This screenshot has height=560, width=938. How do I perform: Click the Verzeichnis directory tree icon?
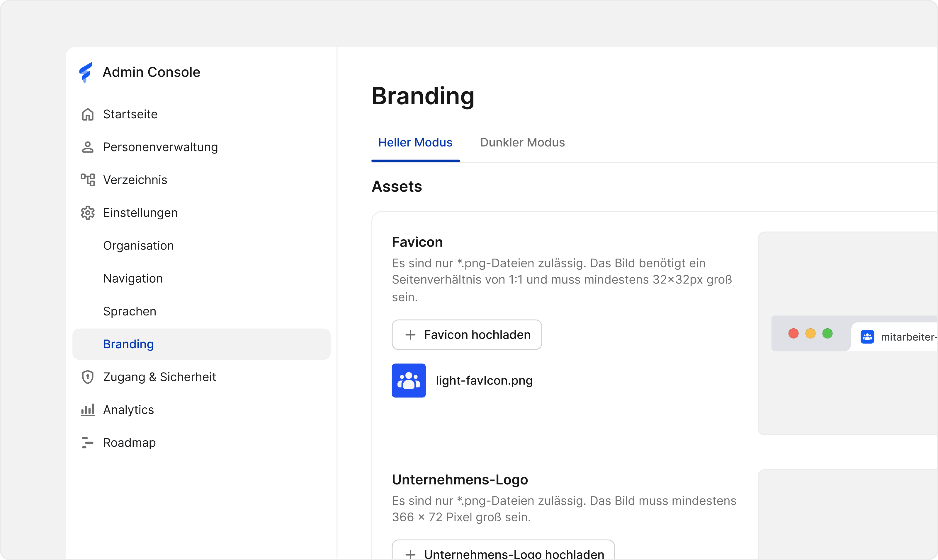88,180
